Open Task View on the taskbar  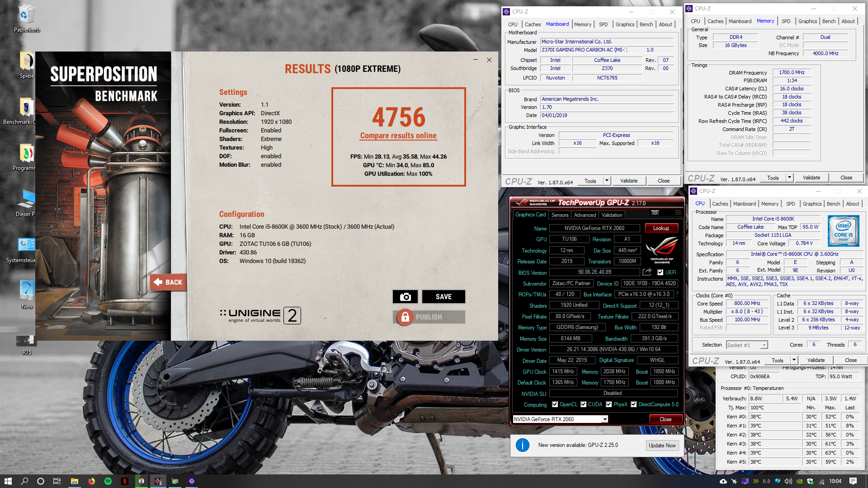coord(57,481)
